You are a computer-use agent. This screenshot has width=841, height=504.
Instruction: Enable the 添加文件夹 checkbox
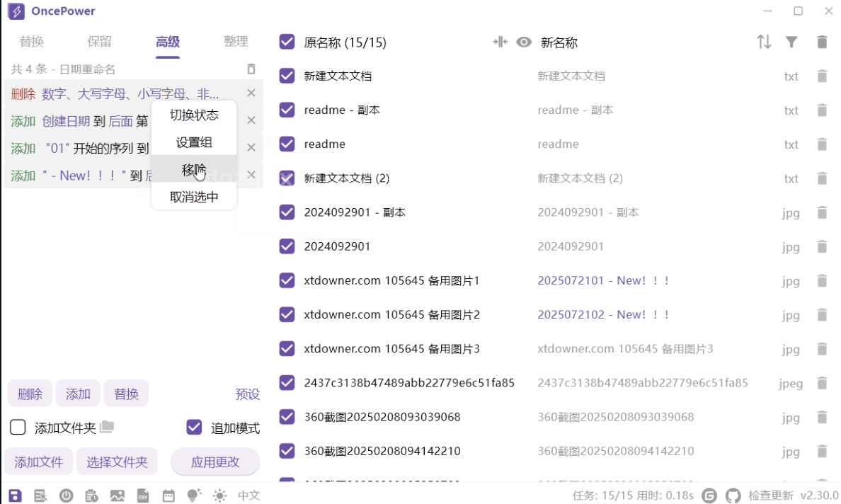pyautogui.click(x=18, y=428)
